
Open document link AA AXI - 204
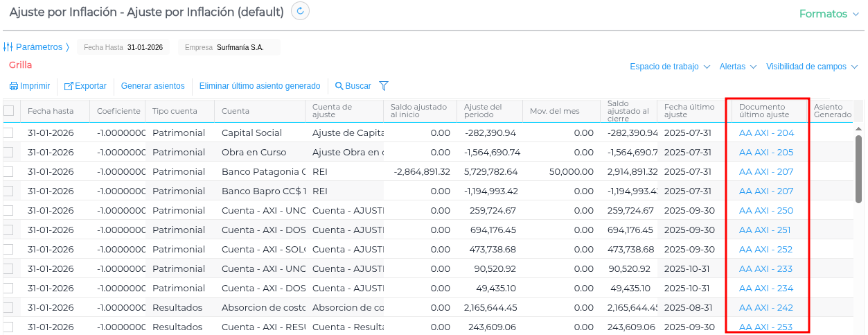pyautogui.click(x=766, y=133)
